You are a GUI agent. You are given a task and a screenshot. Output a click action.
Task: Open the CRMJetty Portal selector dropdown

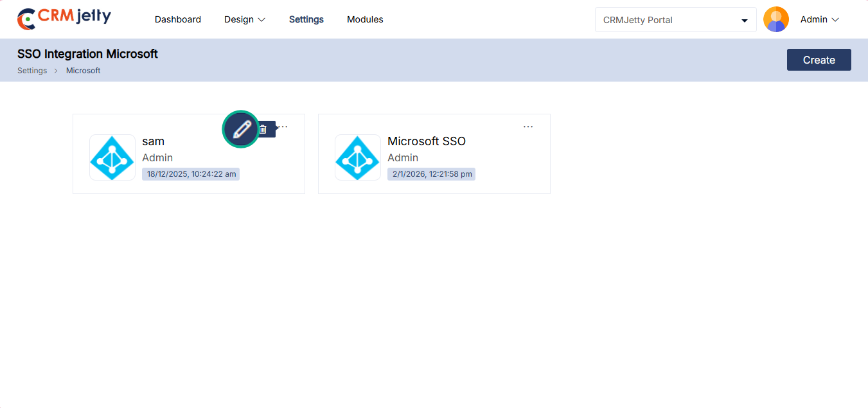click(676, 20)
